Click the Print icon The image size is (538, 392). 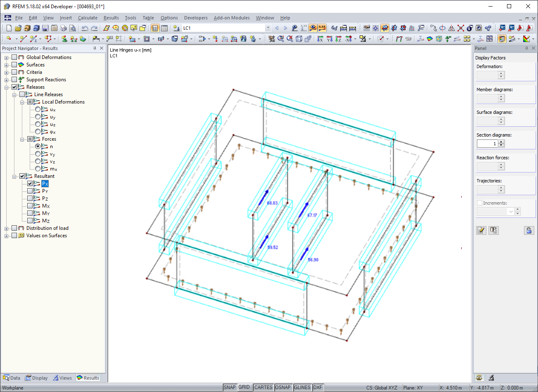click(x=63, y=28)
